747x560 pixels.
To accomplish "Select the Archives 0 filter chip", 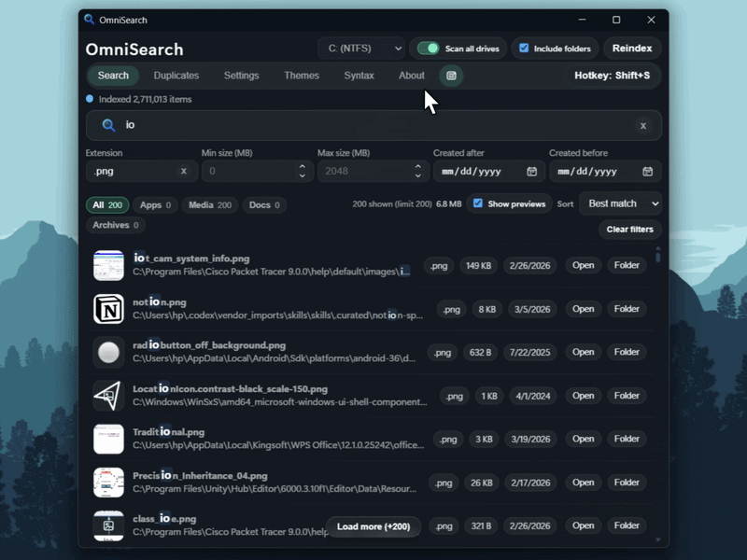I will [x=115, y=225].
